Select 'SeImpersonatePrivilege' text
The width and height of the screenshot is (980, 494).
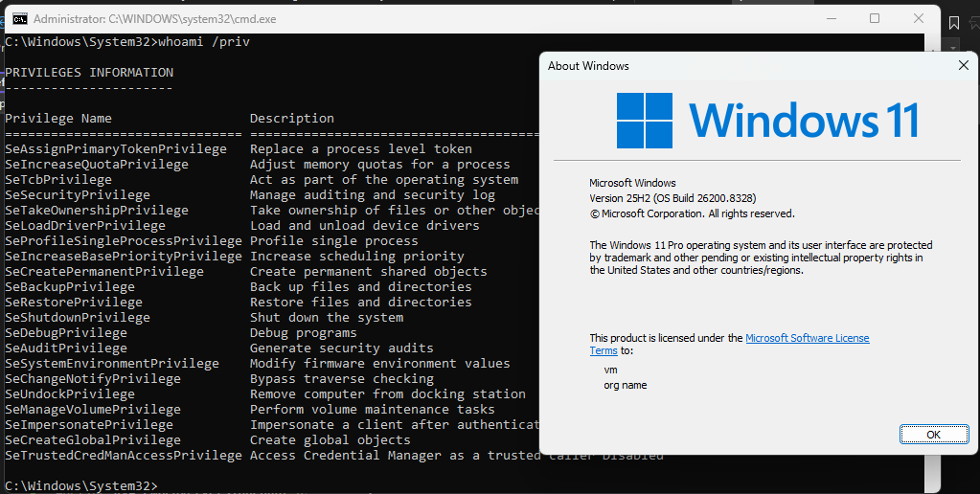pyautogui.click(x=89, y=425)
